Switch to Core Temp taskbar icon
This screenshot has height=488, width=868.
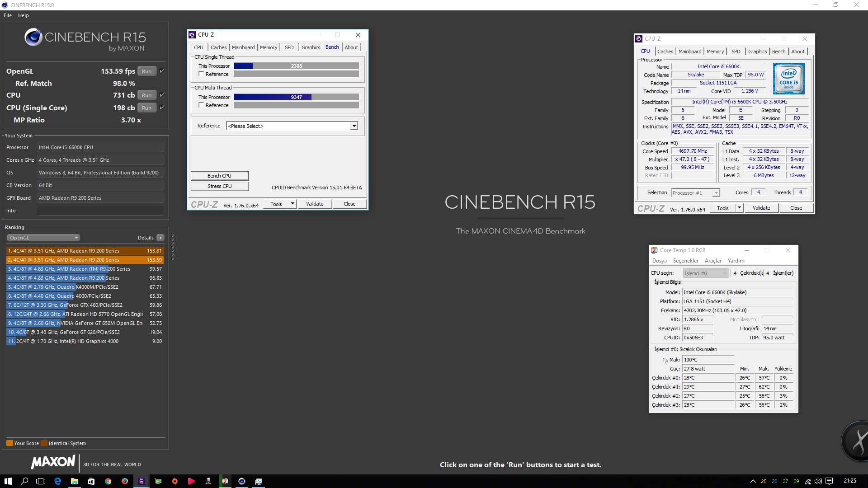(x=225, y=481)
